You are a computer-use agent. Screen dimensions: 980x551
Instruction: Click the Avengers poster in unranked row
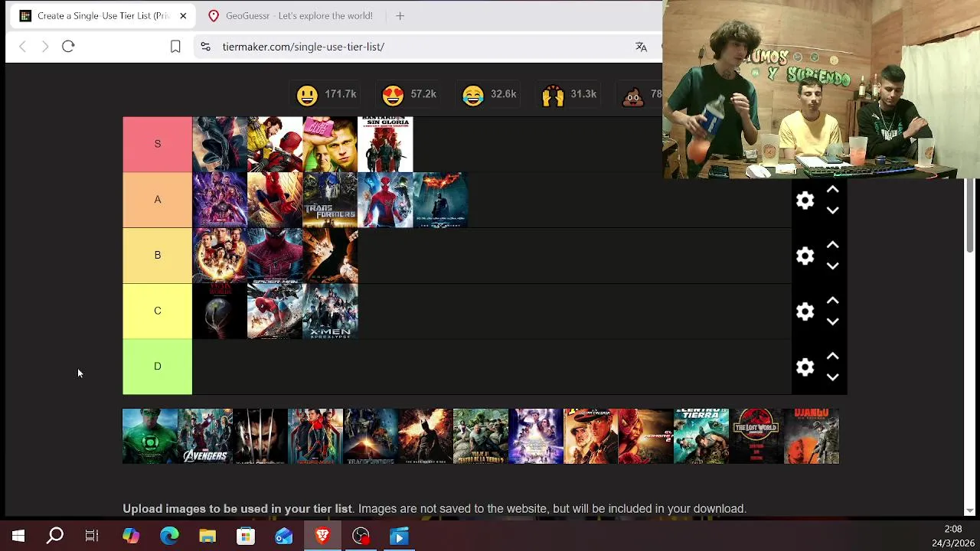pos(205,436)
